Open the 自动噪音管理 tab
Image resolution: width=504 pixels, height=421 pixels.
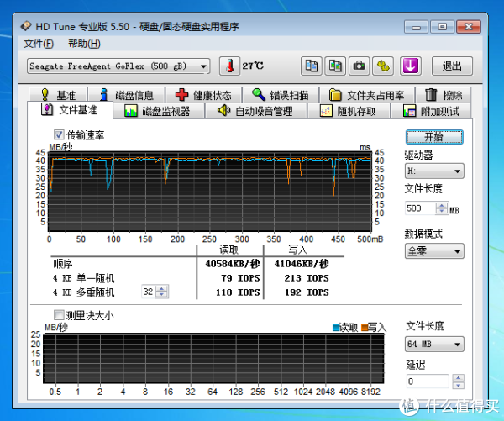256,111
